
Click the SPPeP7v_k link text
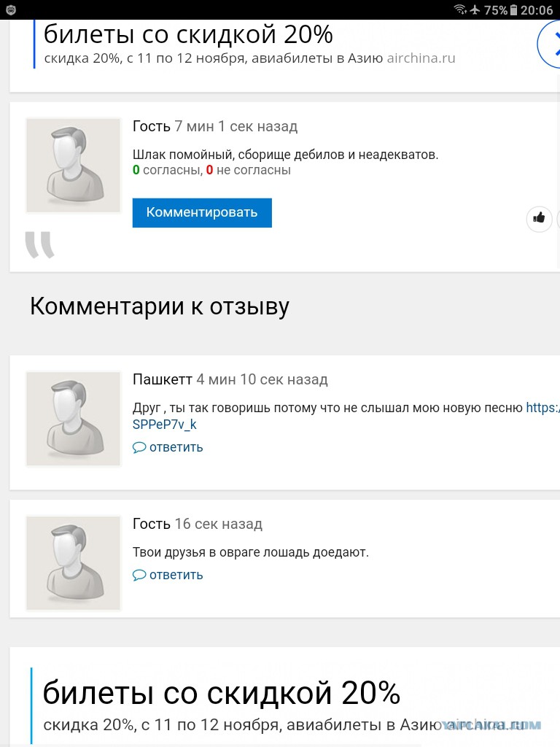164,425
